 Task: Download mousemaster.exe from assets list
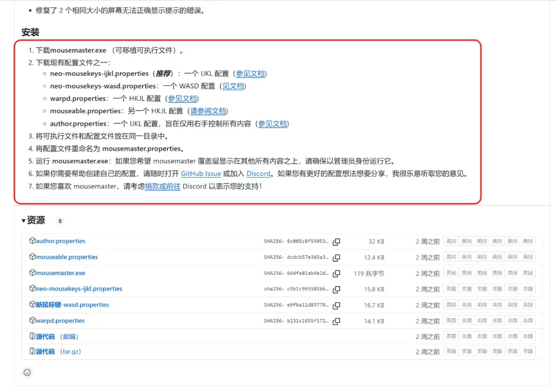click(60, 273)
